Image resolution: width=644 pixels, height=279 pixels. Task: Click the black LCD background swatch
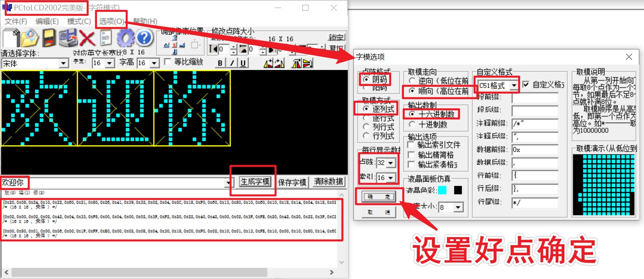click(458, 190)
